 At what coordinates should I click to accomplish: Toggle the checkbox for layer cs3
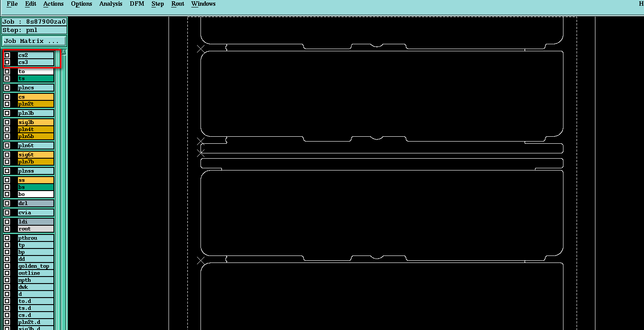click(7, 62)
